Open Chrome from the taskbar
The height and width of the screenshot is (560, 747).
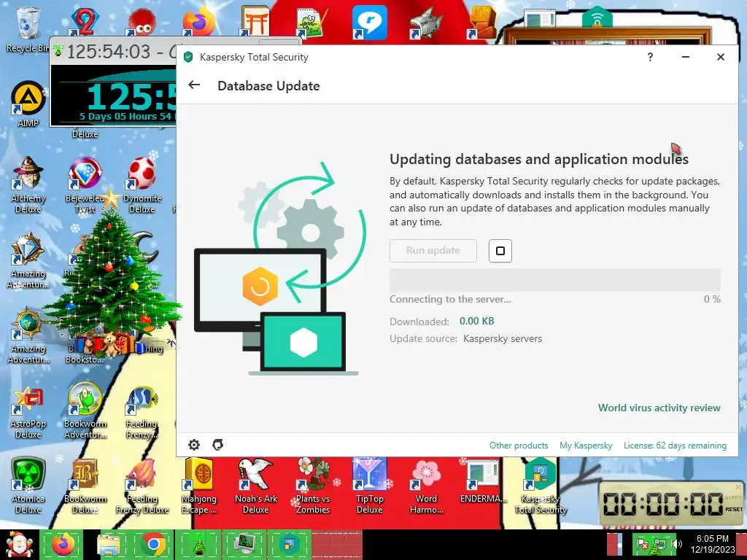point(153,545)
